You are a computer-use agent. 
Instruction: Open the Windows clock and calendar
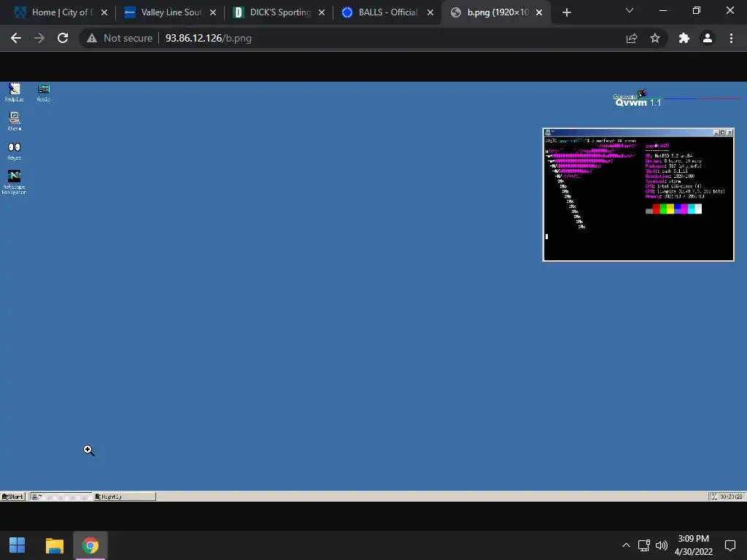point(694,545)
